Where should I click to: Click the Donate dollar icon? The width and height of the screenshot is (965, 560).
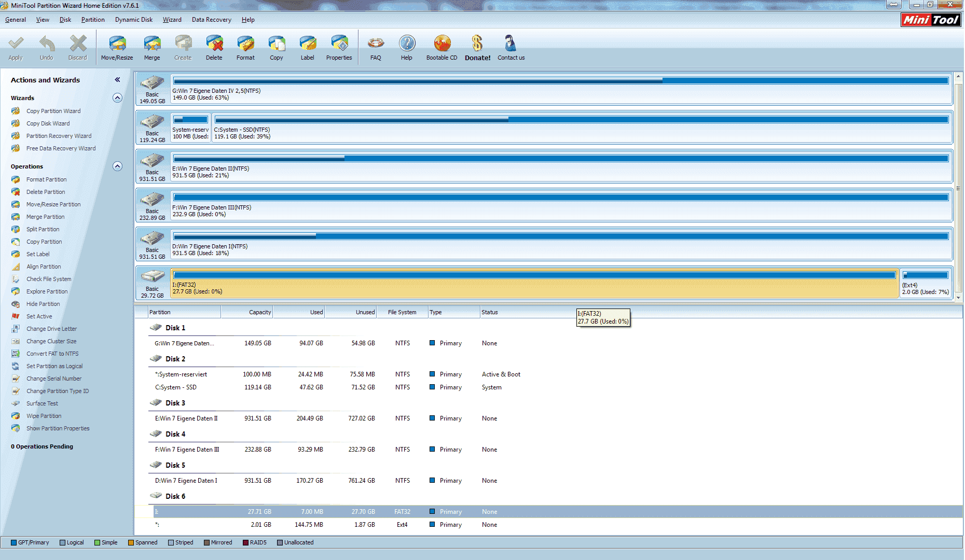[x=477, y=48]
